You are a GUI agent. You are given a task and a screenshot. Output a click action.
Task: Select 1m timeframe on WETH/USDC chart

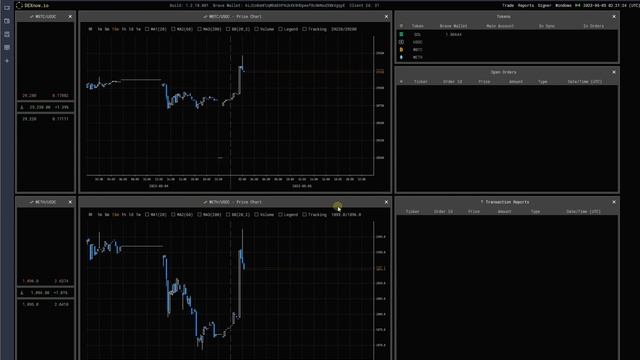[x=100, y=215]
